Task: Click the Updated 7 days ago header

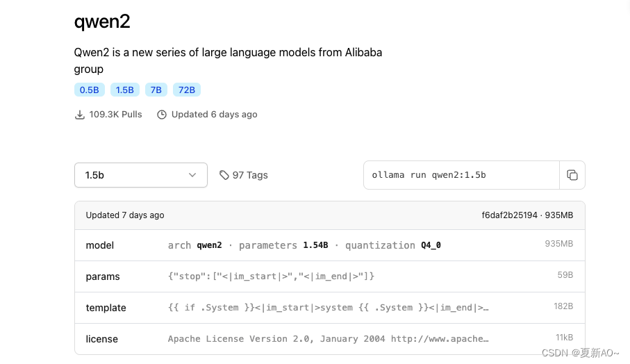Action: click(125, 215)
